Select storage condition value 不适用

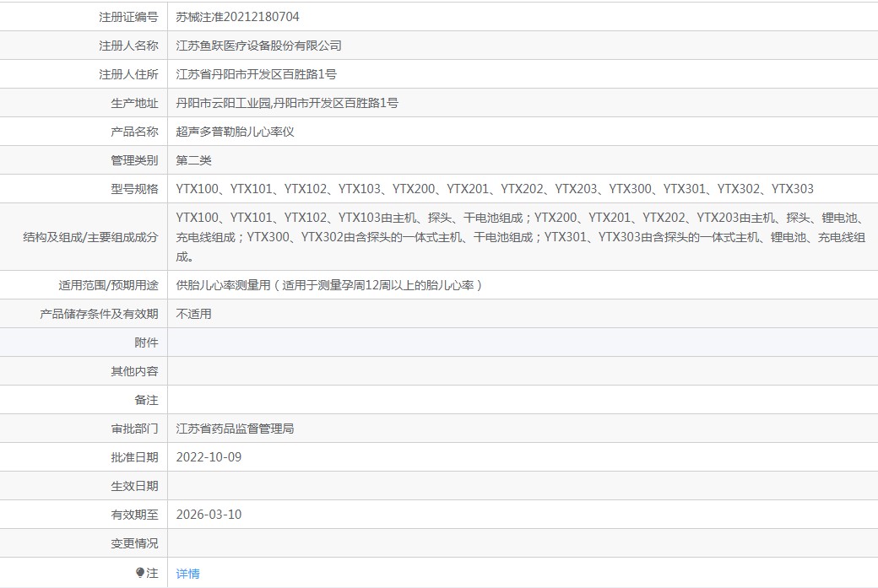pyautogui.click(x=193, y=314)
